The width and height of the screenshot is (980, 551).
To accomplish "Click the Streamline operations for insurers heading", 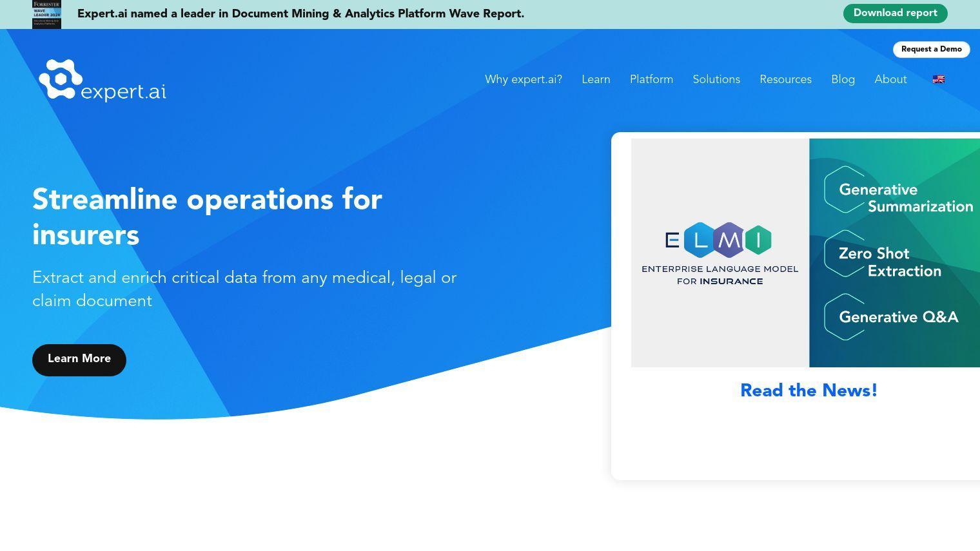I will (207, 218).
